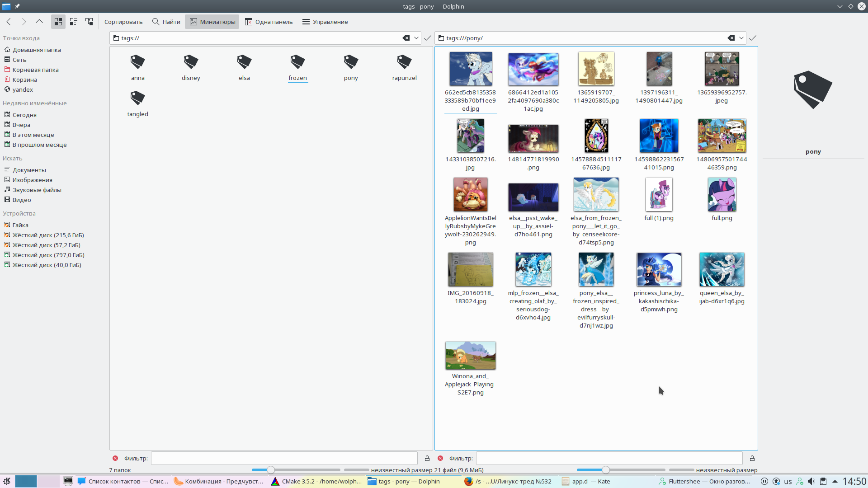The image size is (868, 488).
Task: Switch to Список контактов taskbar window
Action: (x=123, y=481)
